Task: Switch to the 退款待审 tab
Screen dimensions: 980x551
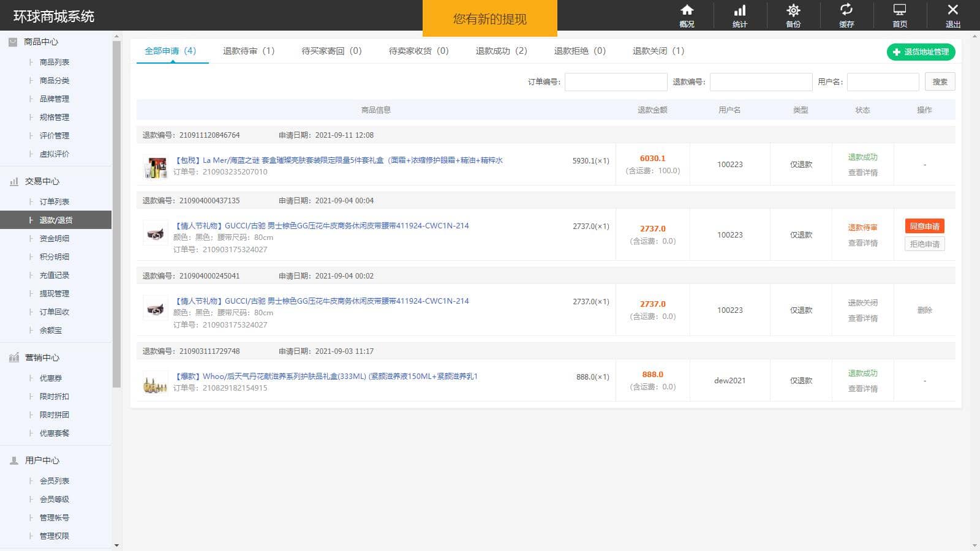Action: (x=249, y=51)
